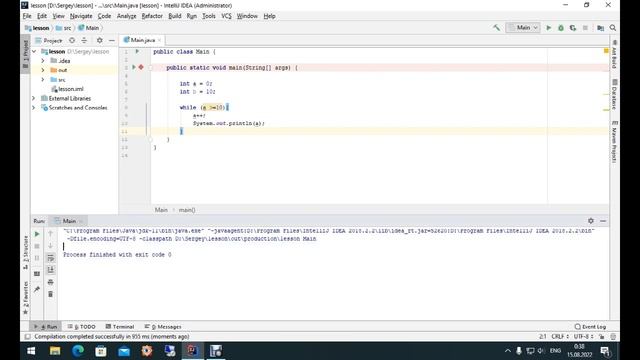Open the Refactor menu
Image resolution: width=640 pixels, height=360 pixels.
152,16
